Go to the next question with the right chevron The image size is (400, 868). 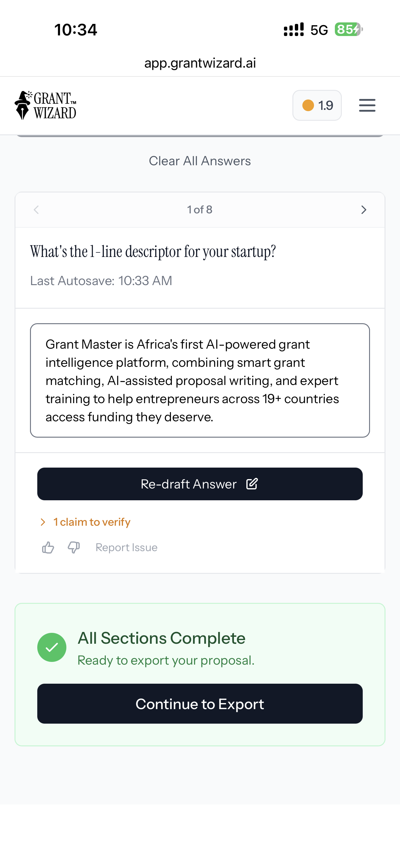tap(364, 210)
